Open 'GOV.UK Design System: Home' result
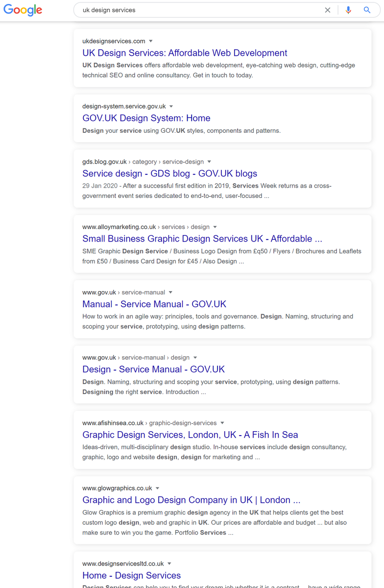 pyautogui.click(x=146, y=118)
